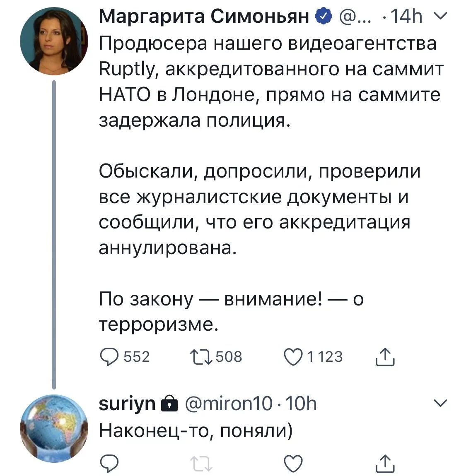Reply to Маргарита Симоньян's tweet
Viewport: 466px width, 476px height.
click(x=110, y=357)
